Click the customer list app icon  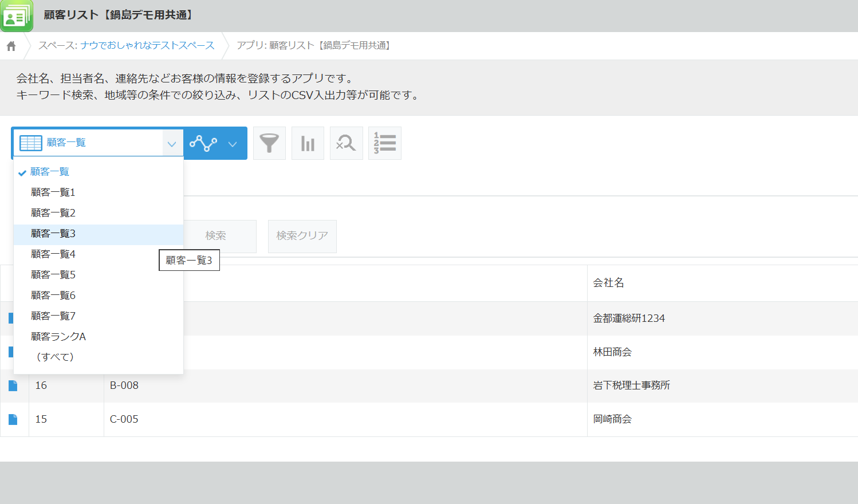click(x=17, y=16)
